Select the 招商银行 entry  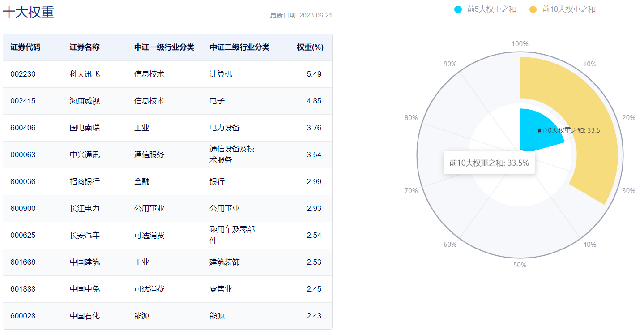click(85, 182)
